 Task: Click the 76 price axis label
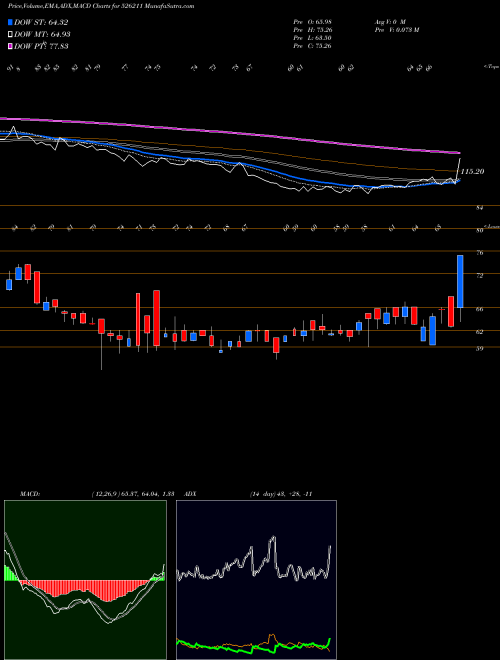(480, 253)
